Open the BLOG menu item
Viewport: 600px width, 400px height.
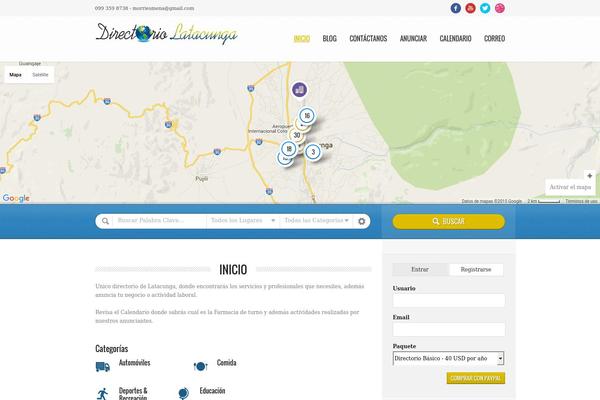click(329, 39)
